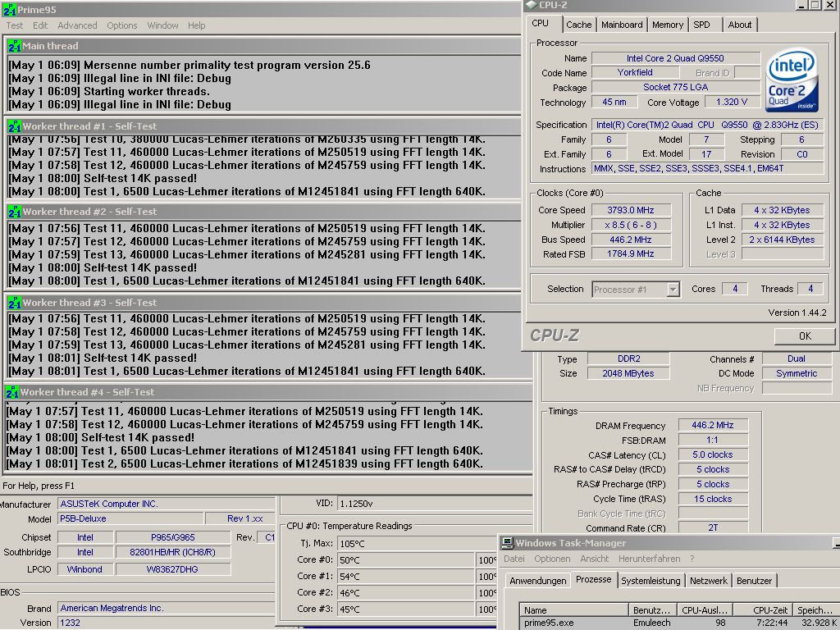Click the Worker thread #3 window icon
The width and height of the screenshot is (840, 630).
click(x=14, y=302)
